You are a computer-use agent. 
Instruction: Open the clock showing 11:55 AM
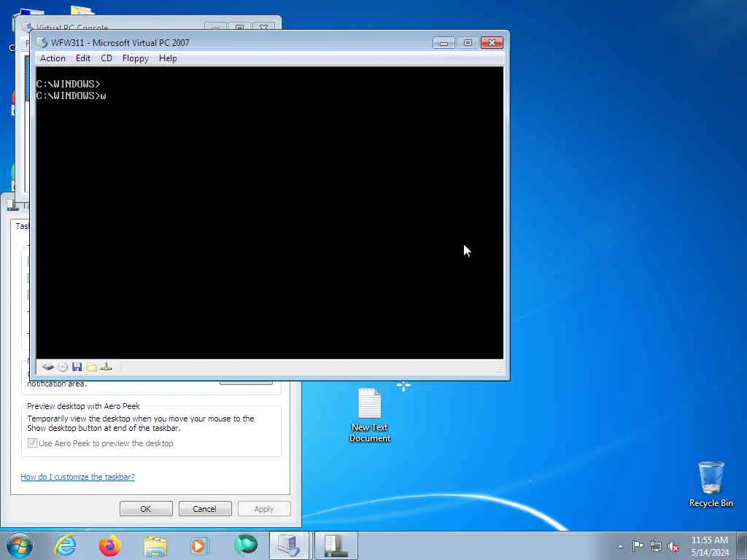(710, 546)
